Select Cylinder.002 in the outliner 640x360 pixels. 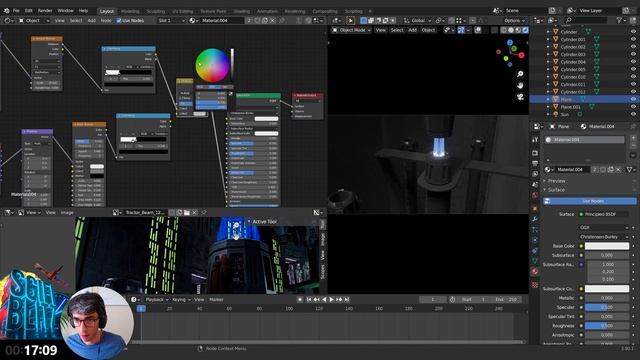click(x=573, y=47)
